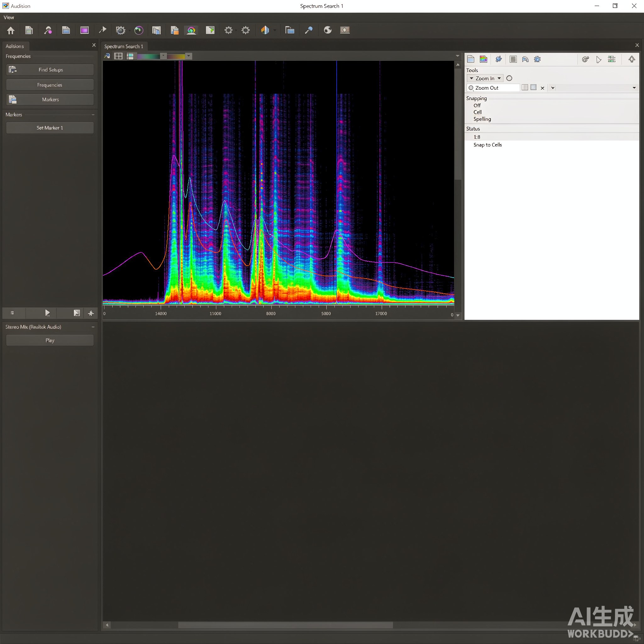644x644 pixels.
Task: Click the Markers button
Action: (50, 100)
